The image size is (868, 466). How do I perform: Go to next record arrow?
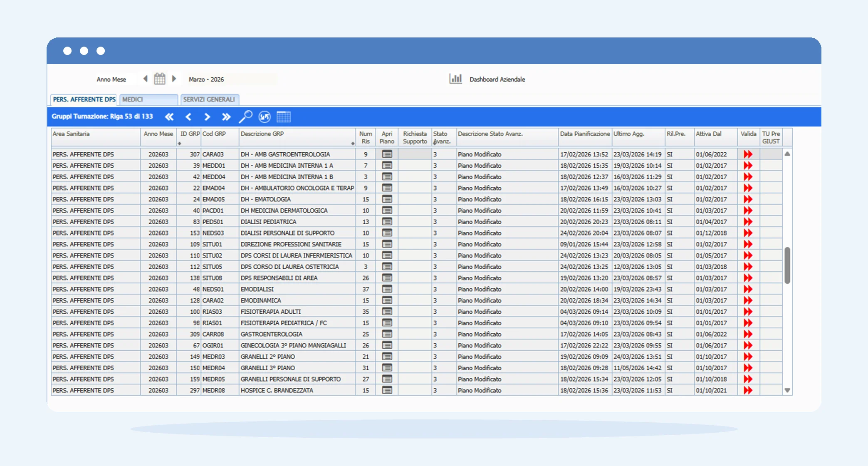pyautogui.click(x=207, y=117)
